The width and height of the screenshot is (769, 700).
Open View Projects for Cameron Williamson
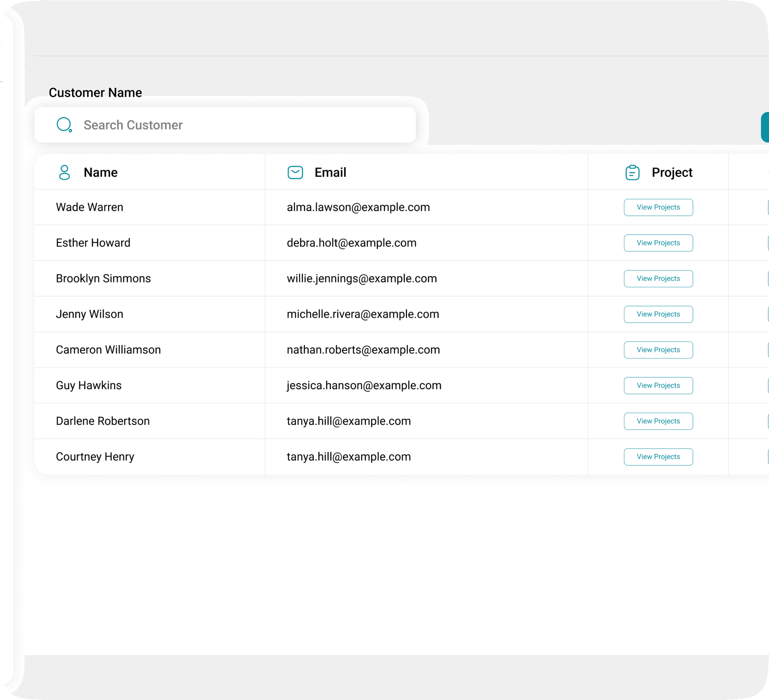658,350
